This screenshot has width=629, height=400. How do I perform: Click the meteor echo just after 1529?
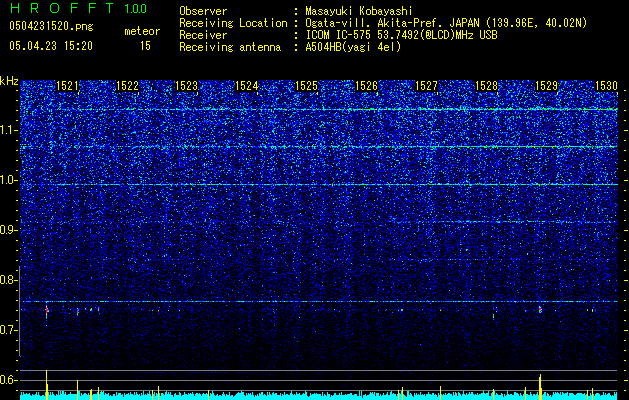coord(540,310)
